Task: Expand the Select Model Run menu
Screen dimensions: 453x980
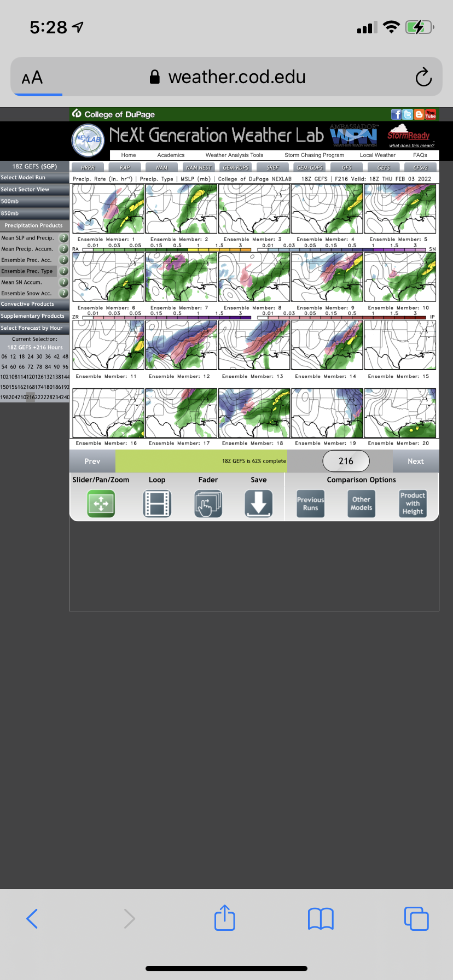Action: click(34, 178)
